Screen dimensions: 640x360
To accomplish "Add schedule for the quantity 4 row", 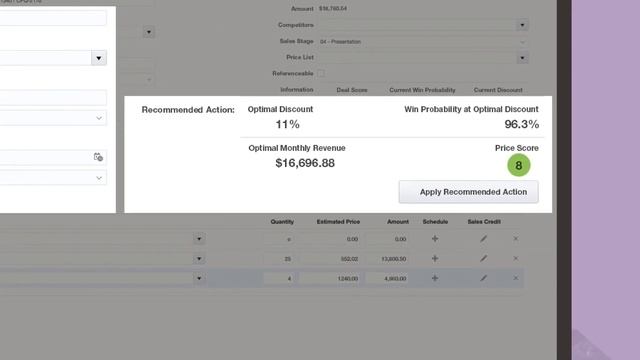I will click(x=435, y=278).
